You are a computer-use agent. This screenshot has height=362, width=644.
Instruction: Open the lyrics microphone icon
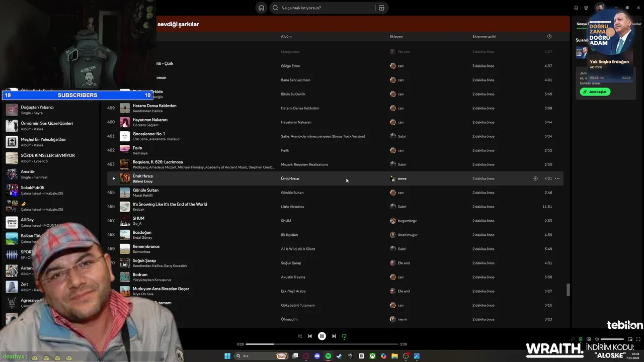coord(573,339)
